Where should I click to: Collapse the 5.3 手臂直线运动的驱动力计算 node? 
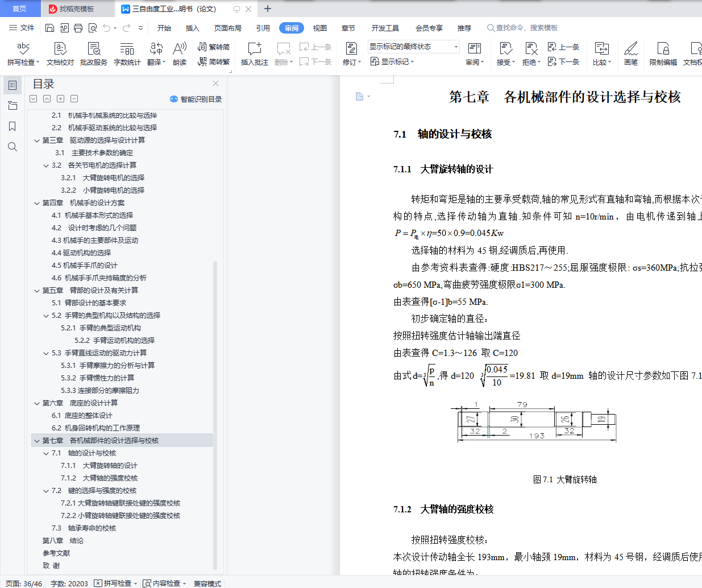(x=46, y=353)
